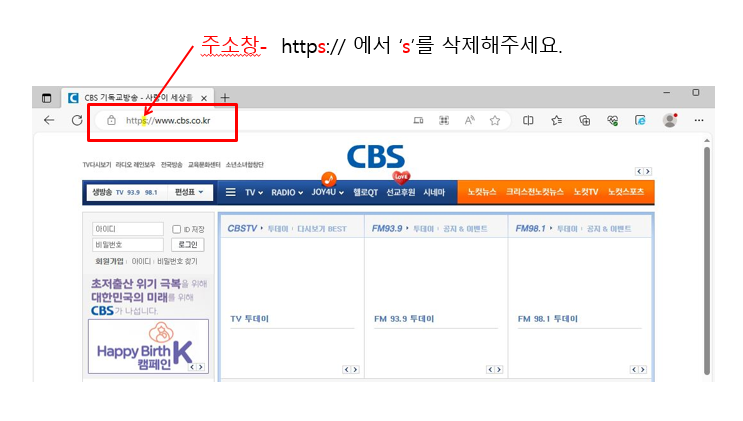The image size is (743, 421).
Task: Open the 회원가입 link
Action: click(109, 261)
